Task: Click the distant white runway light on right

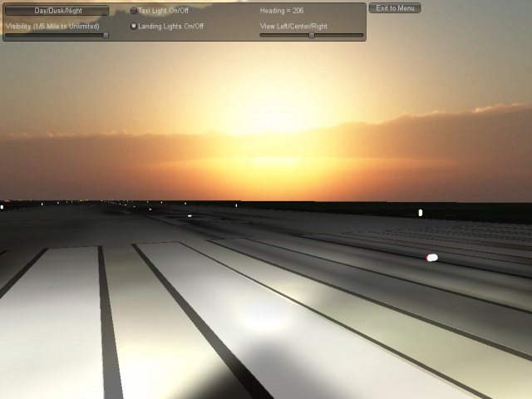Action: coord(420,213)
